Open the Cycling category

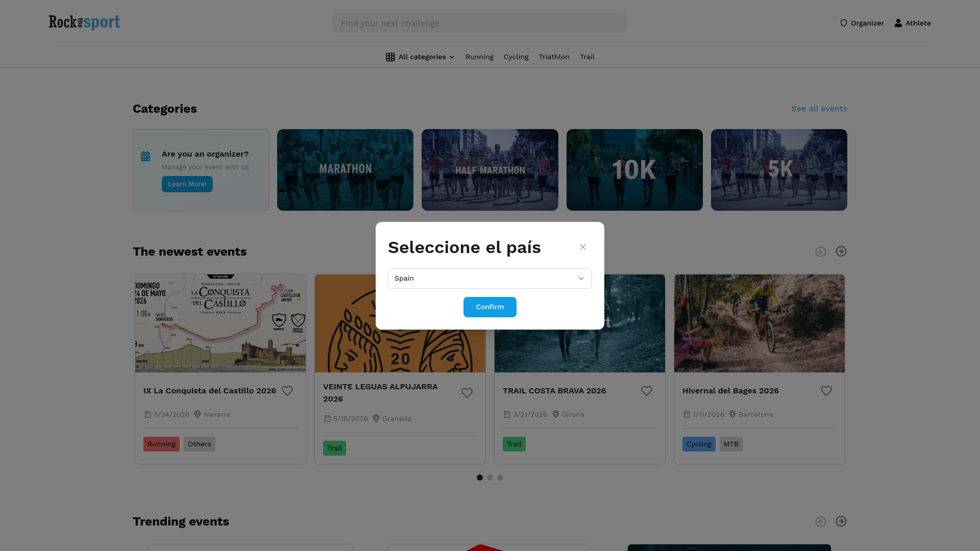point(516,57)
